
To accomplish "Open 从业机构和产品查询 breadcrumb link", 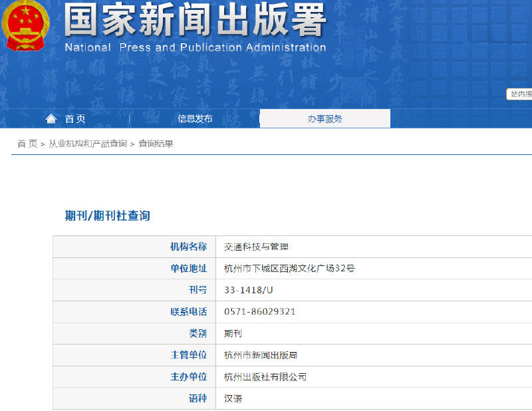I will click(88, 144).
